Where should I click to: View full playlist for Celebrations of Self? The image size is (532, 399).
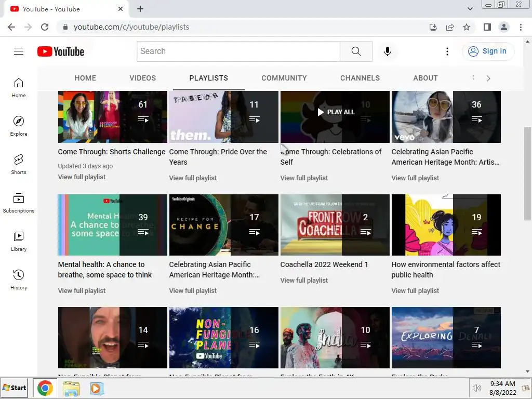304,178
